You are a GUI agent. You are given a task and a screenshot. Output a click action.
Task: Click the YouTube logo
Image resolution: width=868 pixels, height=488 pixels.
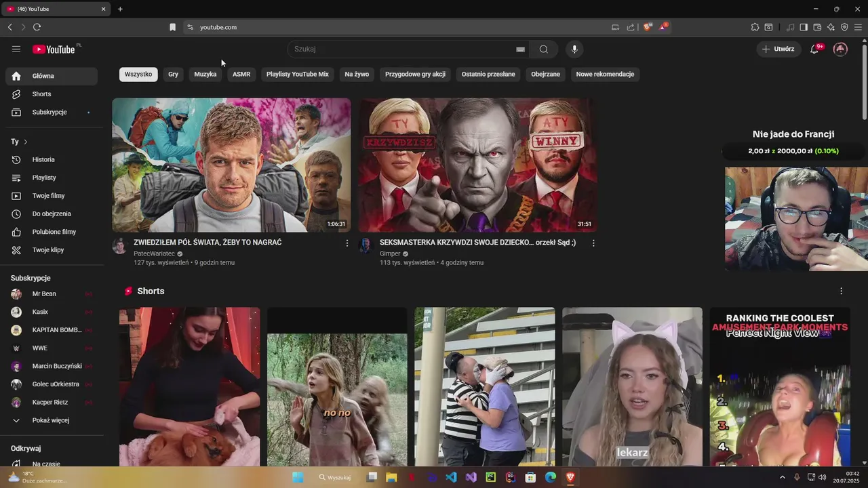coord(54,49)
